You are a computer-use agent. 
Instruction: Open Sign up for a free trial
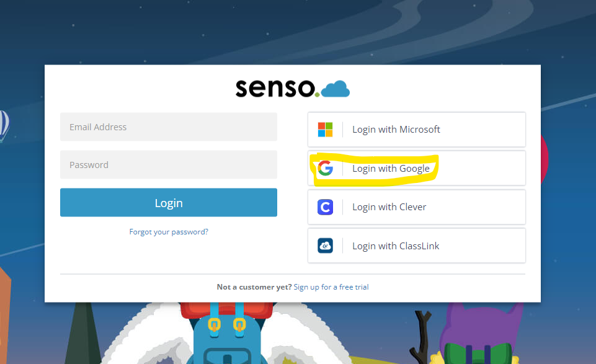[331, 287]
